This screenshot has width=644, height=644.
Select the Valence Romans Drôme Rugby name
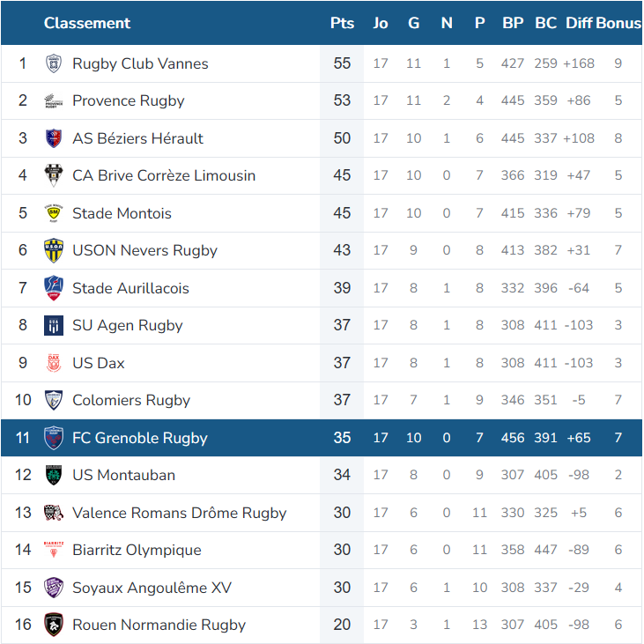[179, 513]
